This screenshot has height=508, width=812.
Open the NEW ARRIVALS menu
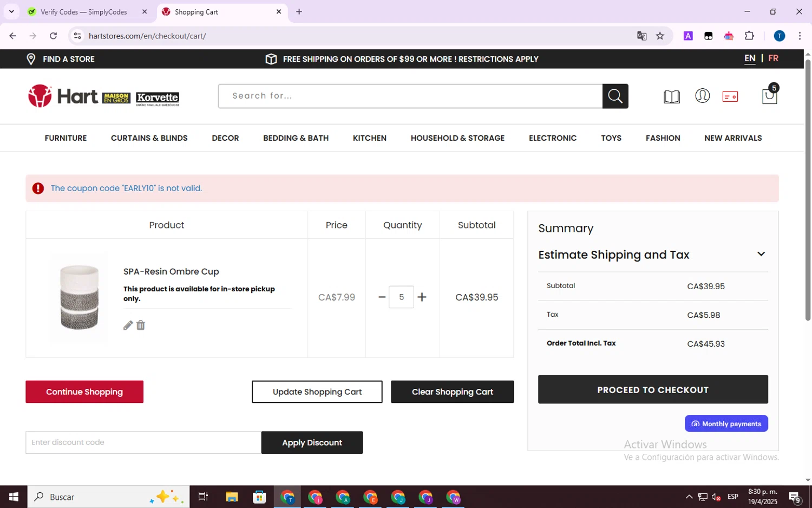coord(733,138)
